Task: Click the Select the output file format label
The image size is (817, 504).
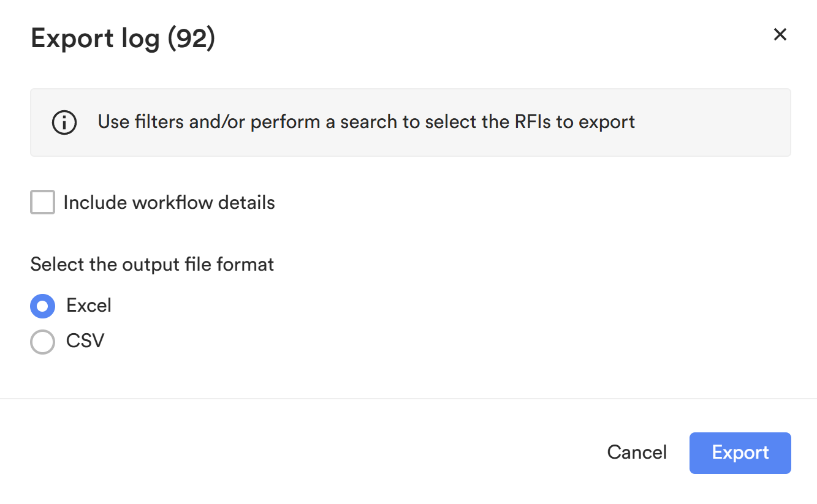Action: point(151,264)
